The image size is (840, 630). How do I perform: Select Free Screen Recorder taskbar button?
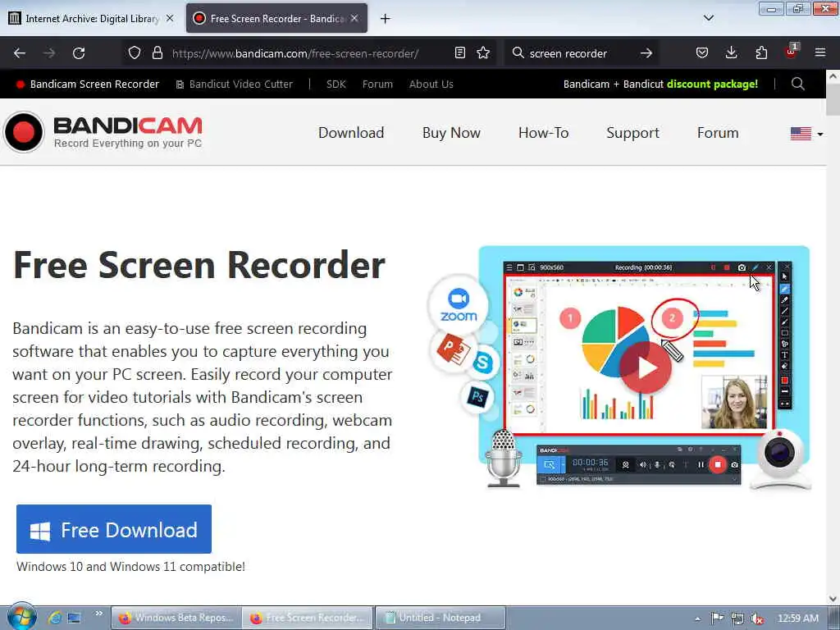[x=308, y=618]
